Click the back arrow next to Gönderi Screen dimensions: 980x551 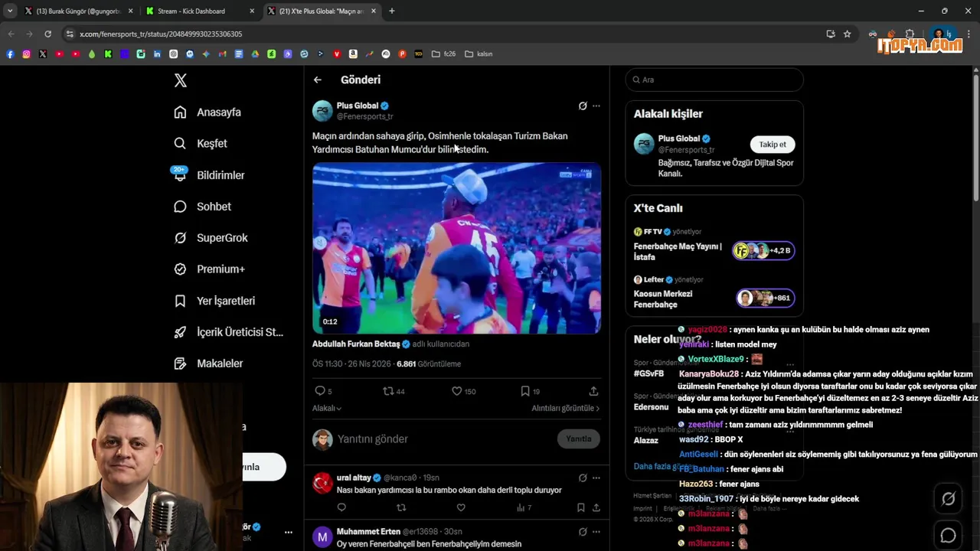tap(318, 80)
